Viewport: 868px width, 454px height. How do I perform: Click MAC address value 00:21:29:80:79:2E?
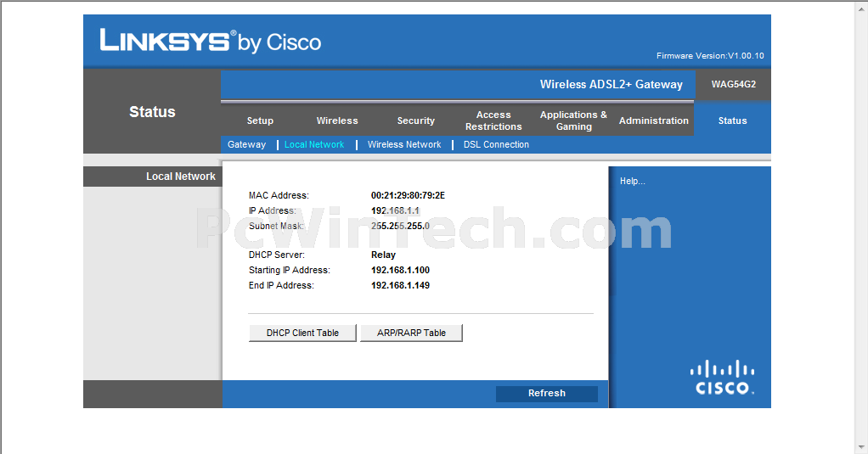click(408, 195)
